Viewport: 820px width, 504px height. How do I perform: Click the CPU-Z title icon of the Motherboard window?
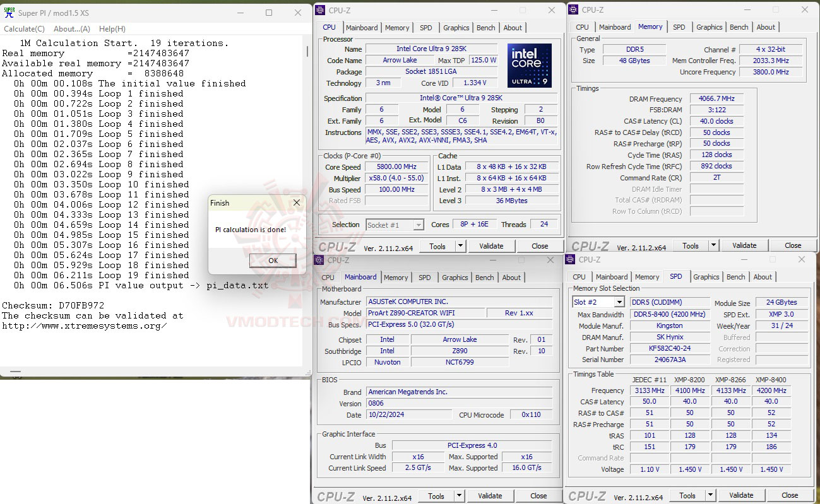tap(320, 260)
